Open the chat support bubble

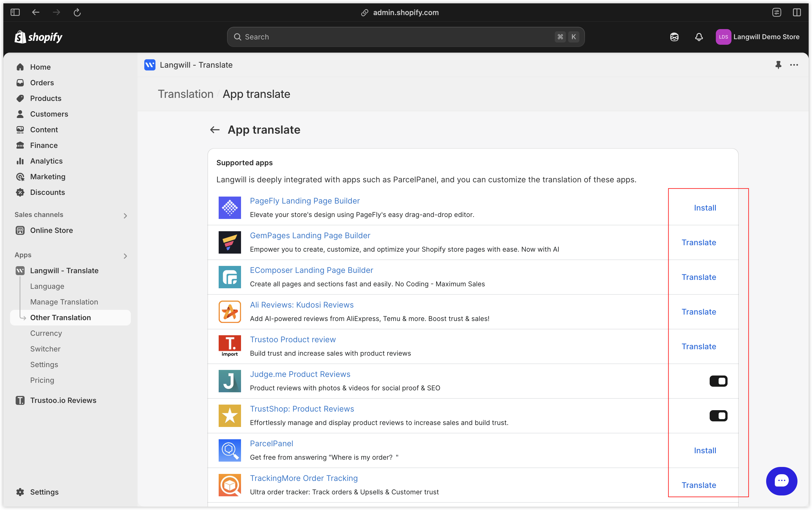[781, 481]
